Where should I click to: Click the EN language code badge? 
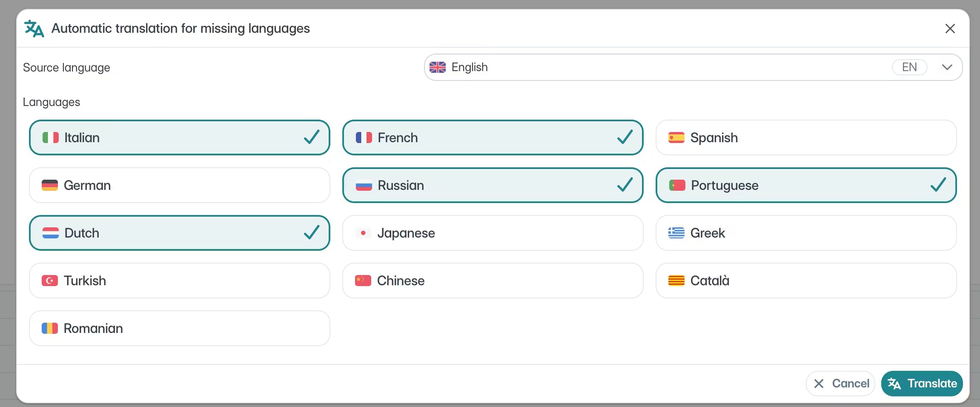point(909,67)
